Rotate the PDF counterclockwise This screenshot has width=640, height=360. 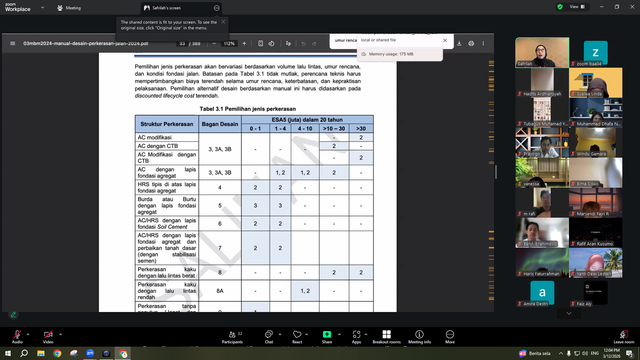271,43
